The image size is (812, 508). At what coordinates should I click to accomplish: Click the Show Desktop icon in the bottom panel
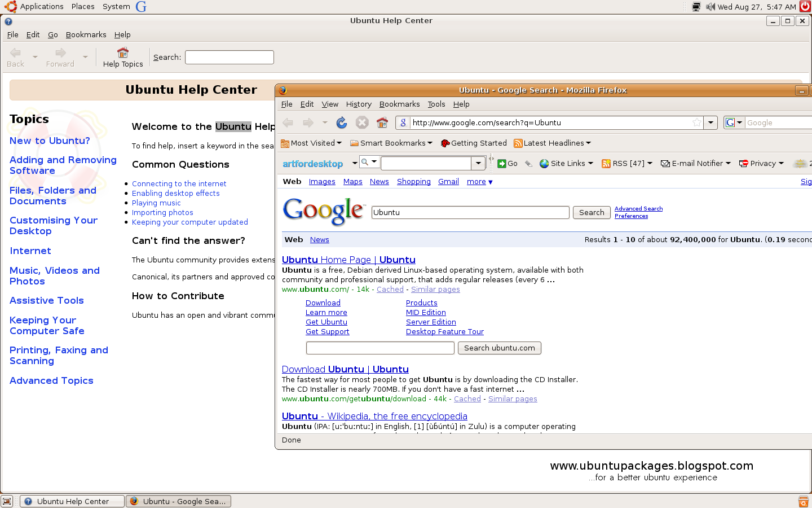point(7,501)
